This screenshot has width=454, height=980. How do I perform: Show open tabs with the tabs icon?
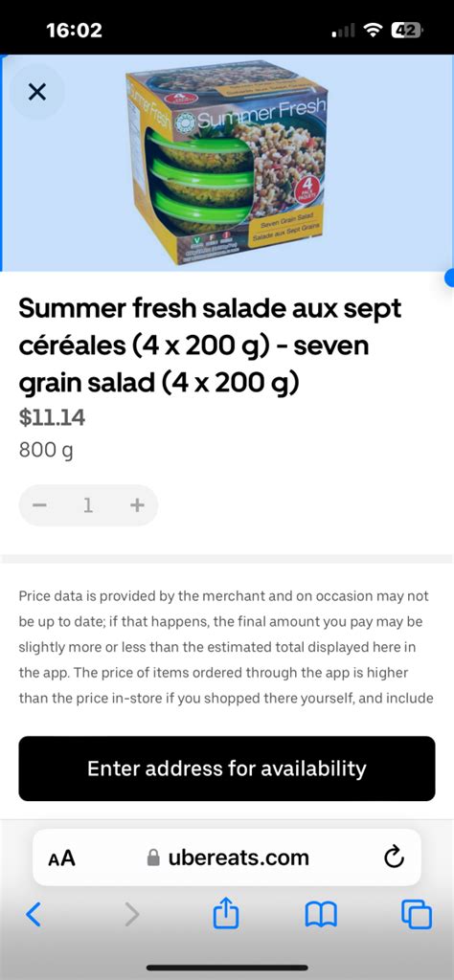point(417,915)
